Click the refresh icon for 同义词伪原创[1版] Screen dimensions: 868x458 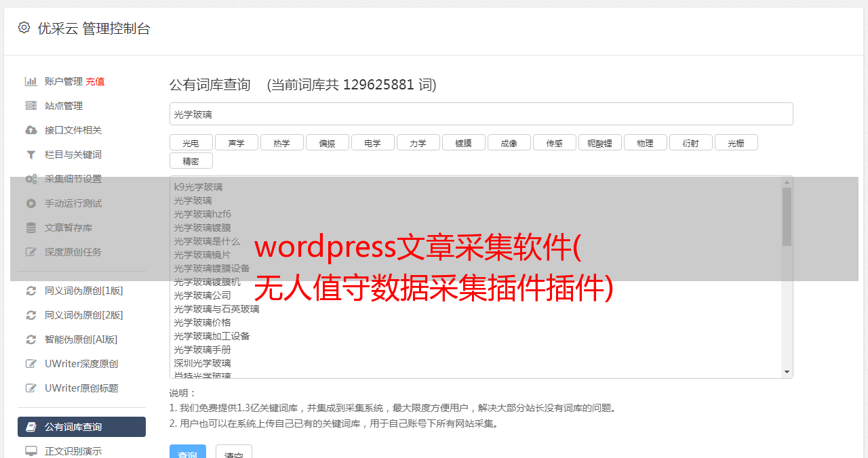[31, 291]
